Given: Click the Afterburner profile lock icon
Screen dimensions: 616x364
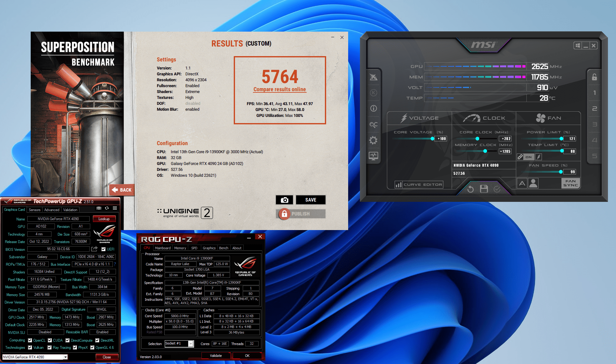Looking at the screenshot, I should tap(594, 77).
